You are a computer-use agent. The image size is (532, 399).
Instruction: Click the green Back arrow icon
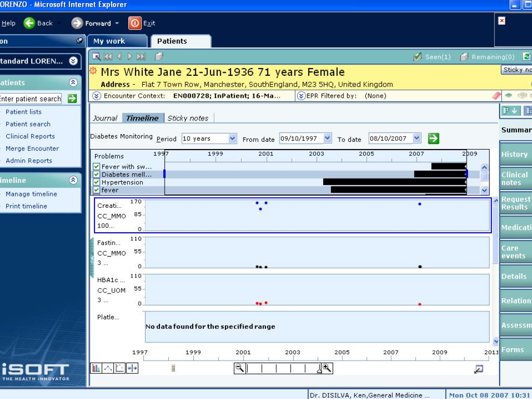click(x=29, y=23)
